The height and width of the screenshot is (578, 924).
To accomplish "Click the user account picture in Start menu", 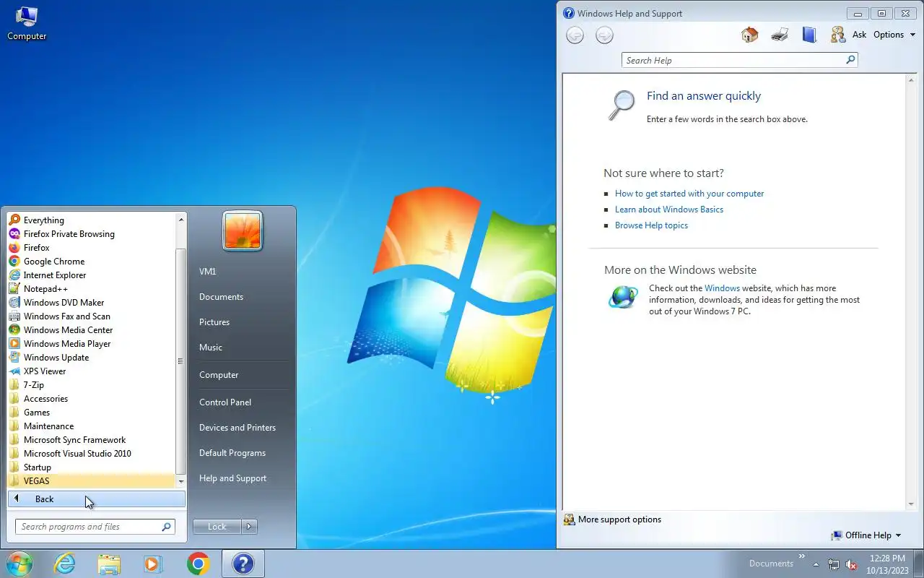I will point(243,230).
